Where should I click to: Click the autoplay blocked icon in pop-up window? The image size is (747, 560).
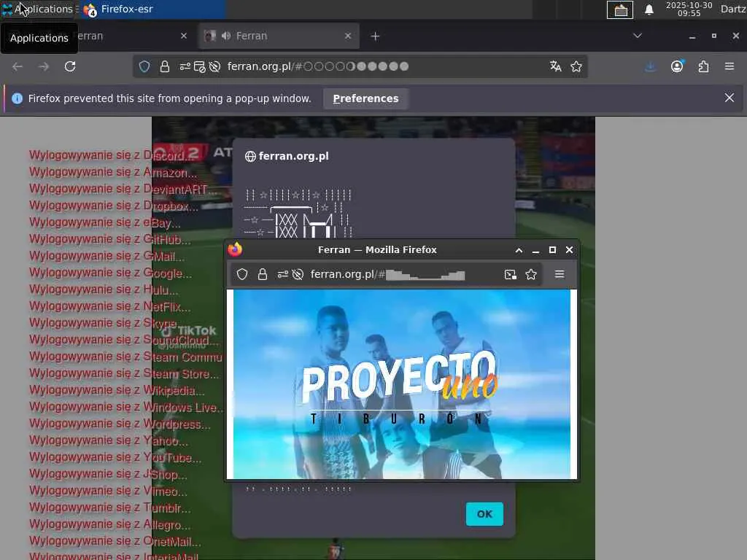[298, 274]
